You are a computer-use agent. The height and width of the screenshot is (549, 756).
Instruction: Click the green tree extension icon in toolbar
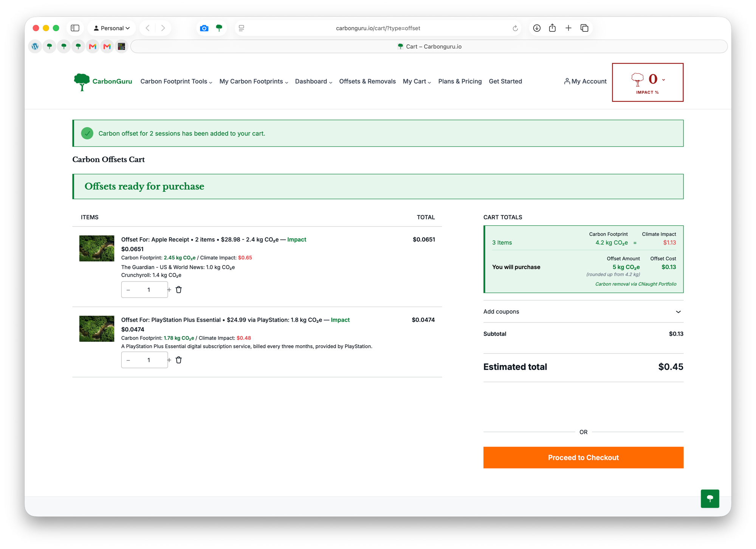[x=219, y=28]
